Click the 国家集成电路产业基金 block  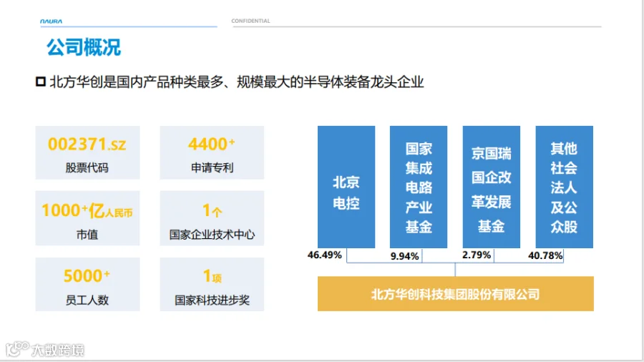coord(419,187)
